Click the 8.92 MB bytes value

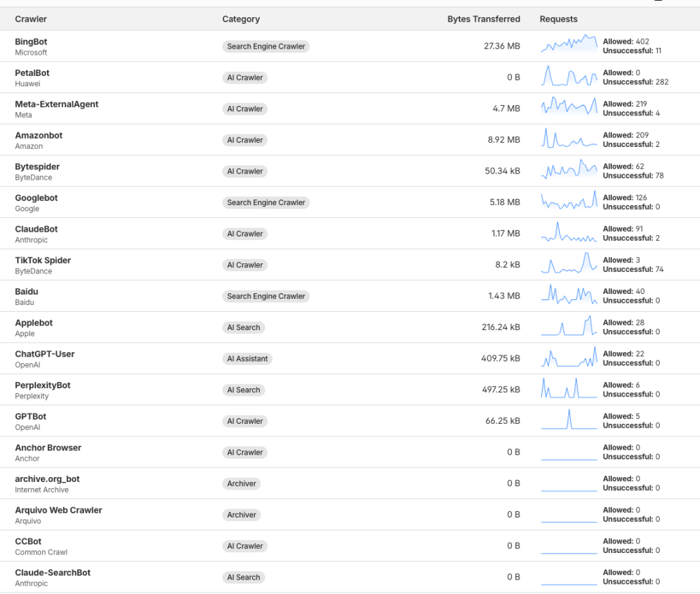tap(504, 139)
